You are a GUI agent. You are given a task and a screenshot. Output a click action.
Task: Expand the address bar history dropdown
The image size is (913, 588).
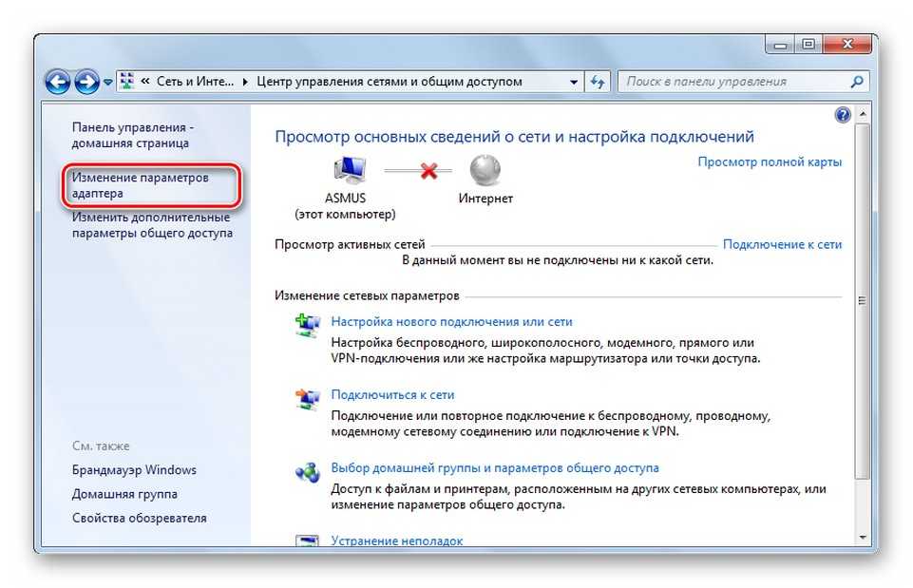574,83
